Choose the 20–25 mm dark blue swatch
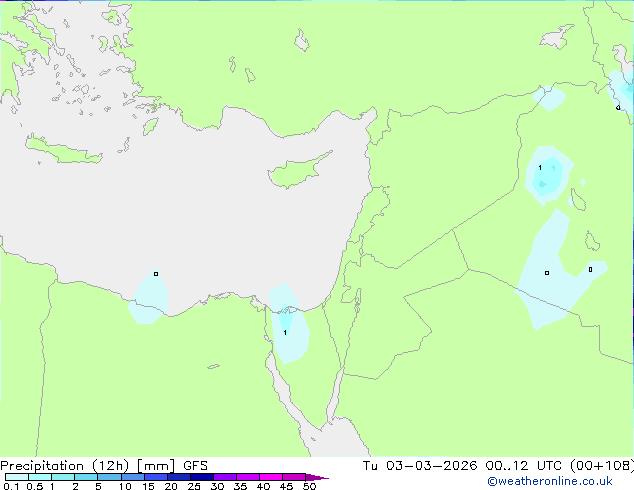Viewport: 634px width, 490px height. point(178,477)
